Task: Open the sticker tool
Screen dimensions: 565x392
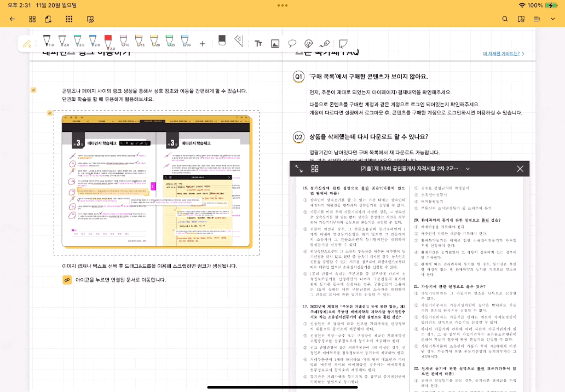Action: point(308,44)
